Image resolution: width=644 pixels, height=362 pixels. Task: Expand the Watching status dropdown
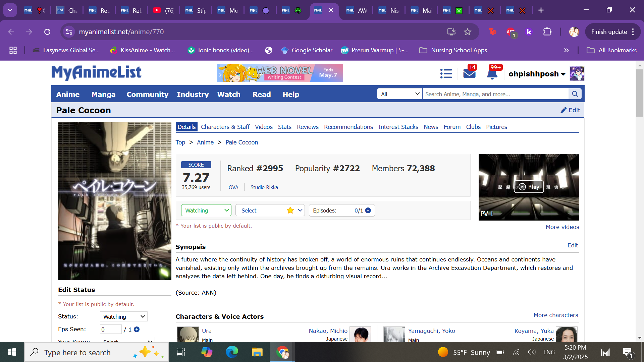pos(206,210)
